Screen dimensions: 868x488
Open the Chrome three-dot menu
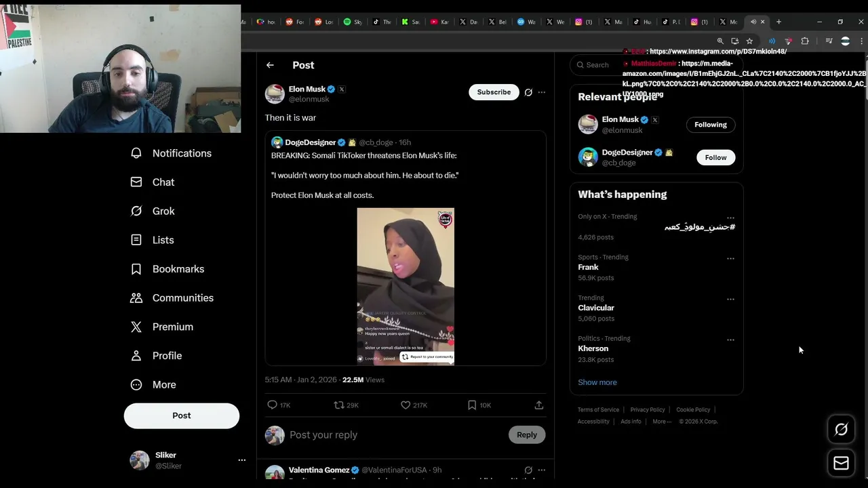coord(861,41)
